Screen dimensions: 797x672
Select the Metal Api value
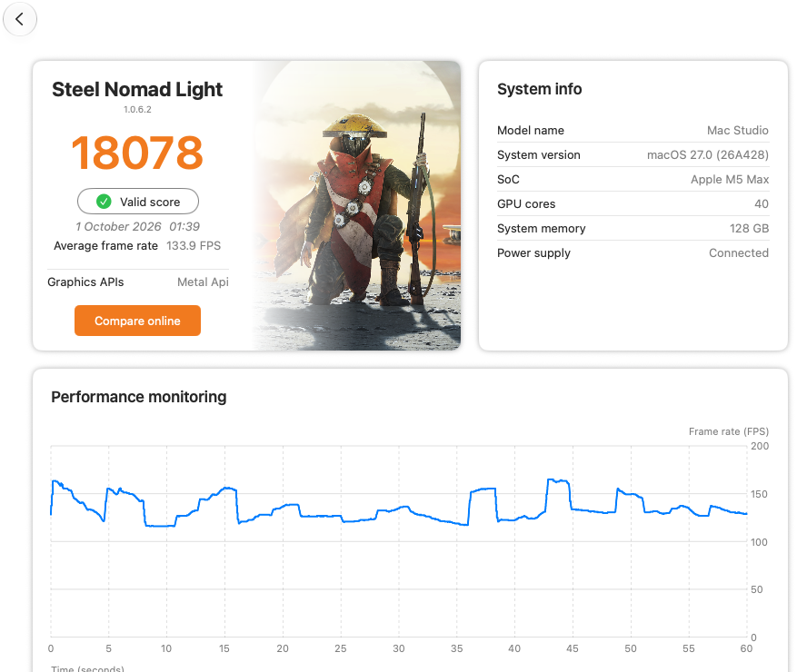click(203, 282)
